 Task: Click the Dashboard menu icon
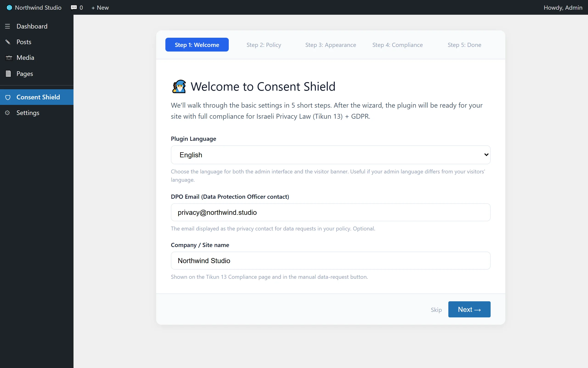pos(8,26)
